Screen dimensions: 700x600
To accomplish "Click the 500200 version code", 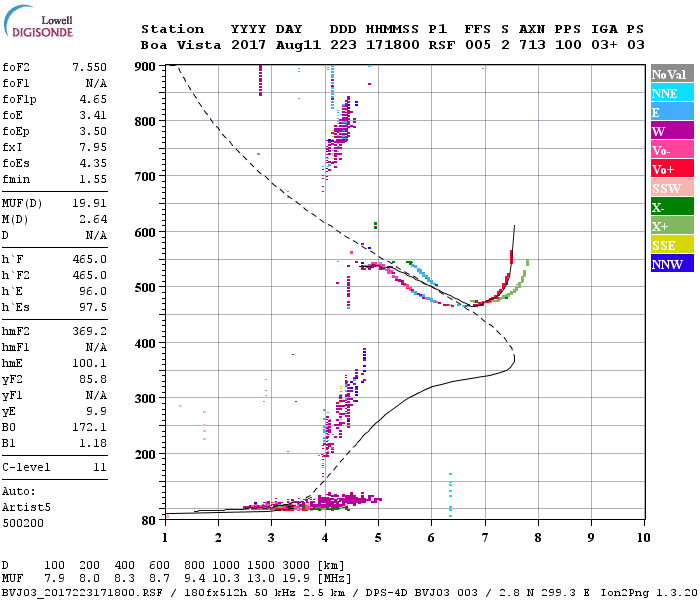I will [x=23, y=523].
